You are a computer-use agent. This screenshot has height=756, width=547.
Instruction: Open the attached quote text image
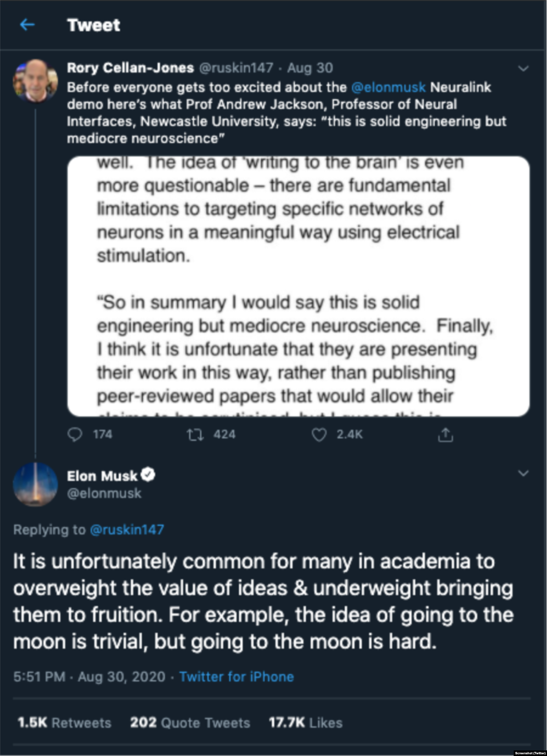[298, 286]
